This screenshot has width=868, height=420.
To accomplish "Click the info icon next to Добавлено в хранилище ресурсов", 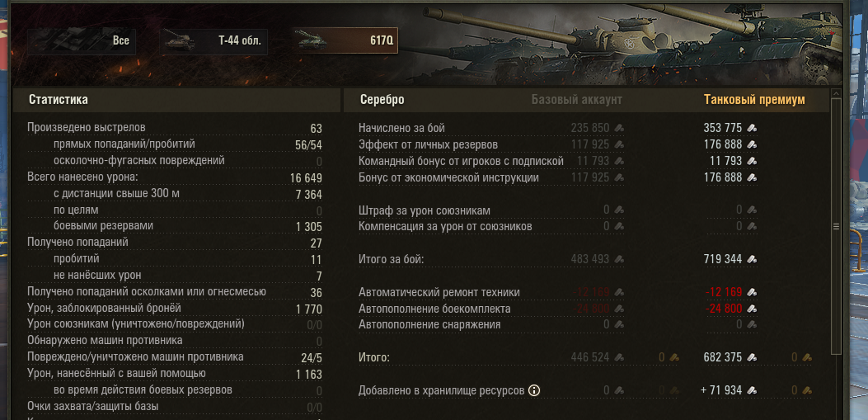I will click(x=533, y=390).
